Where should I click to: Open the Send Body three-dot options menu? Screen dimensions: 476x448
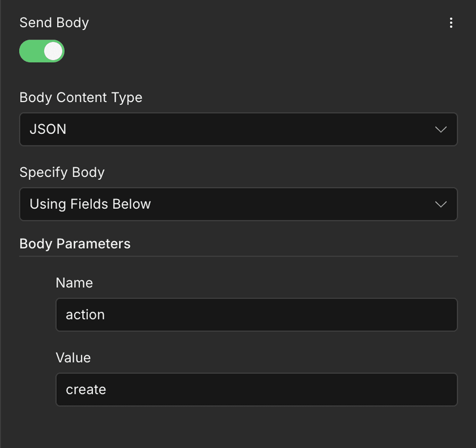(451, 23)
